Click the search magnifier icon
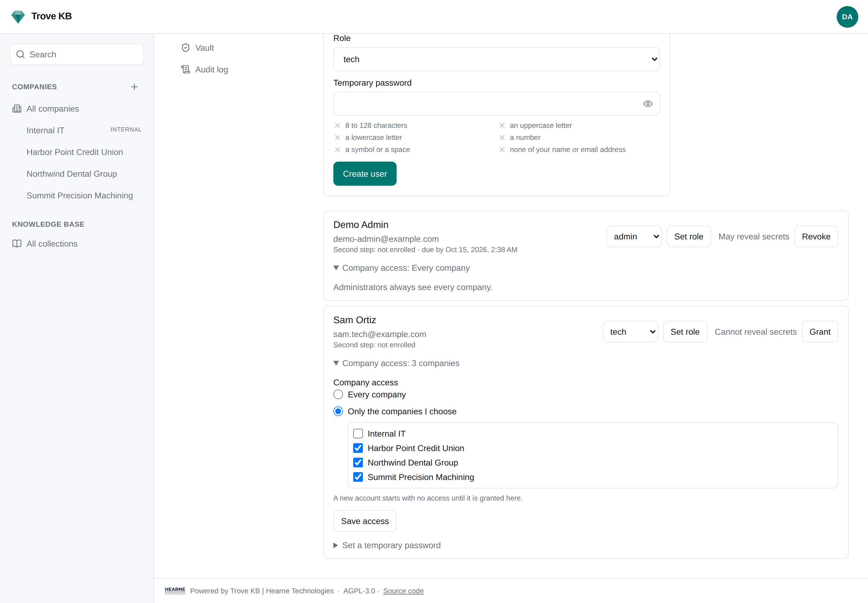 click(20, 54)
